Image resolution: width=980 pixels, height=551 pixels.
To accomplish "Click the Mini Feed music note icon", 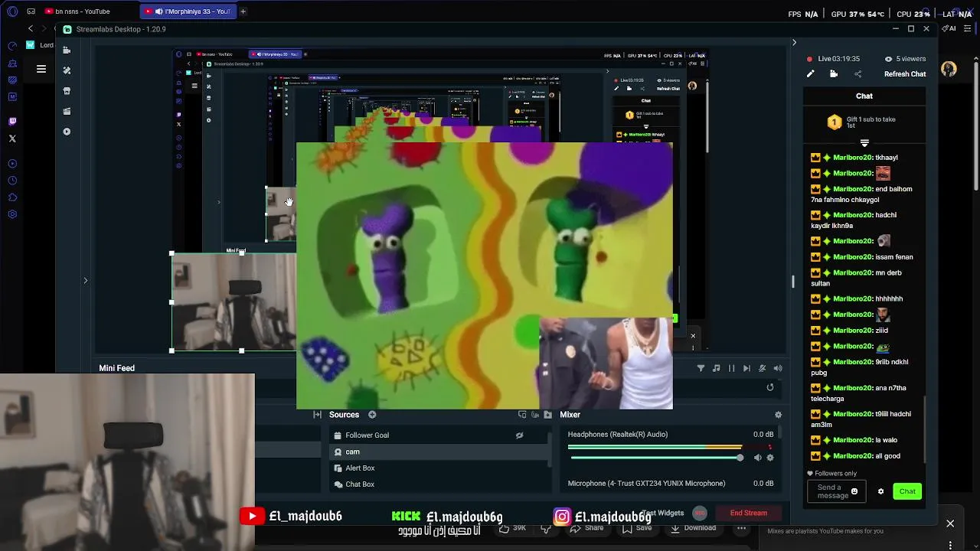I will tap(716, 368).
